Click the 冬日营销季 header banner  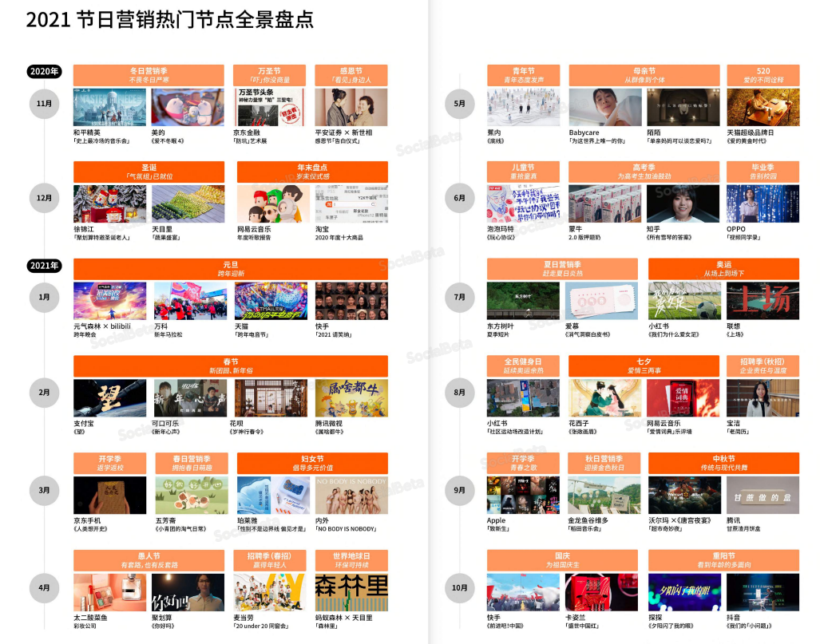149,75
